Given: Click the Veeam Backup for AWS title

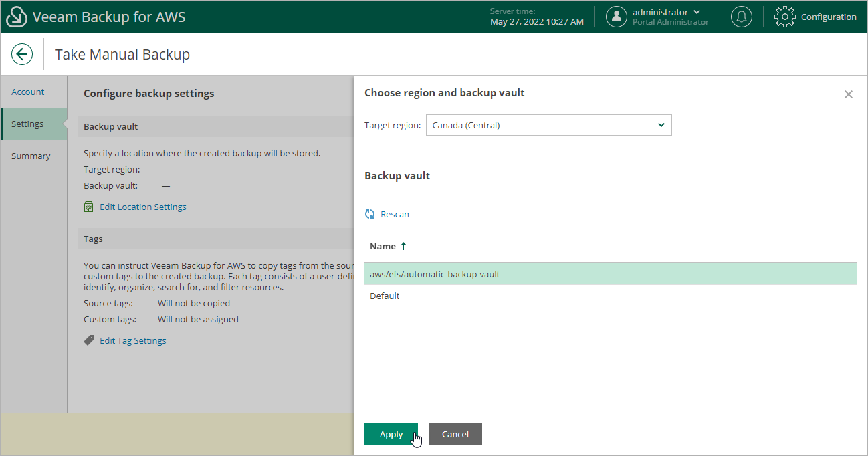Looking at the screenshot, I should click(x=109, y=17).
